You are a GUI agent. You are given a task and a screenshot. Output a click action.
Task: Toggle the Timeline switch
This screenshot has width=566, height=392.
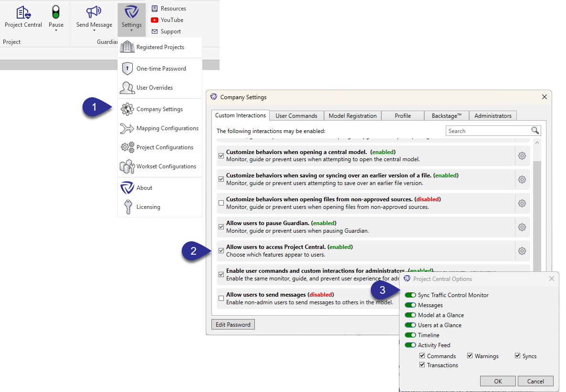(410, 335)
